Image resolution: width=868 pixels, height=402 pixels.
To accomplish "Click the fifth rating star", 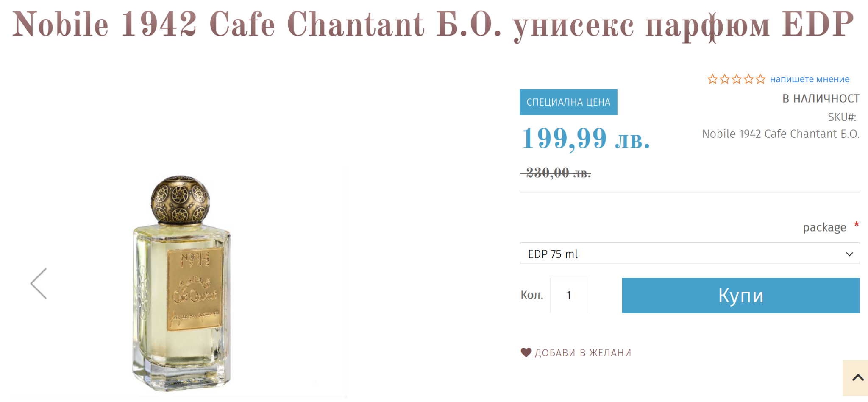I will click(761, 79).
